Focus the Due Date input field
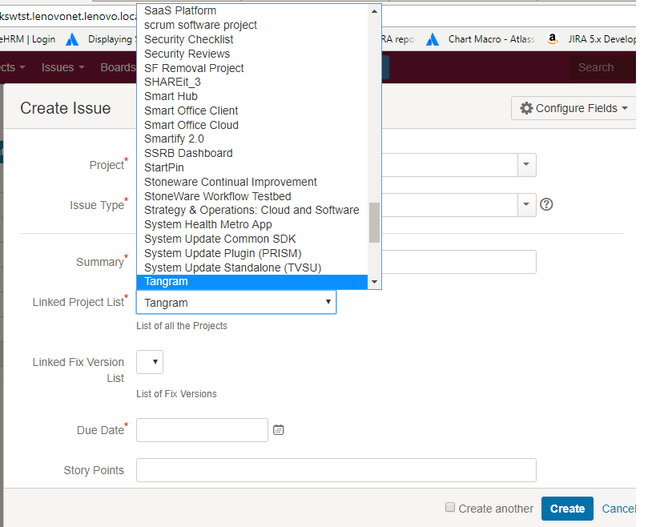Screen dimensions: 656x527 (202, 430)
